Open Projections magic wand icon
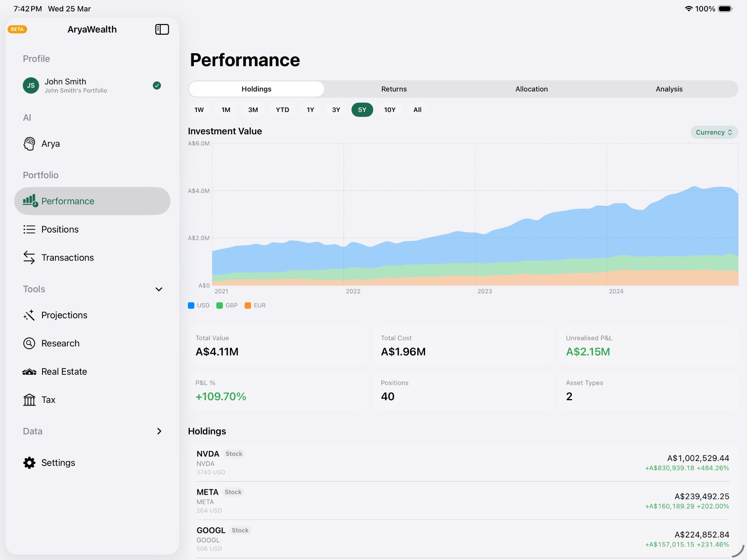 29,315
